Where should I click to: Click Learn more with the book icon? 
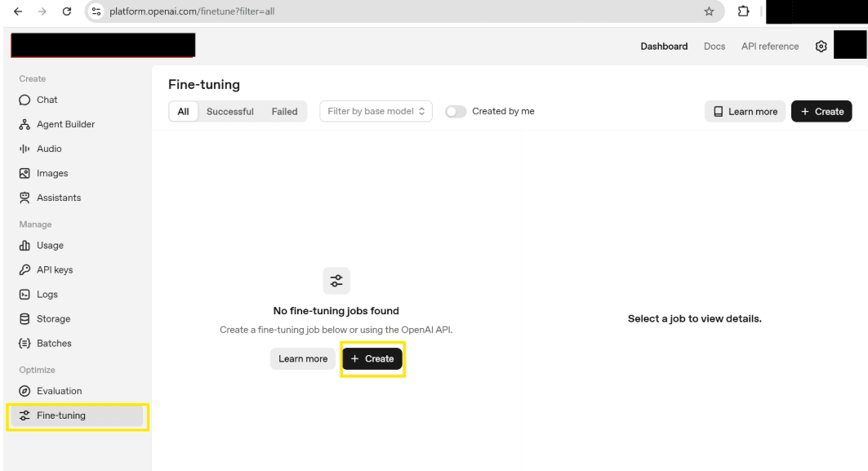point(745,112)
